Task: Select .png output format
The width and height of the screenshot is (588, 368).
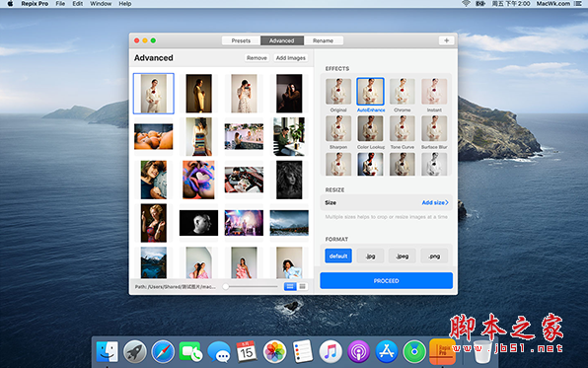Action: [x=434, y=256]
